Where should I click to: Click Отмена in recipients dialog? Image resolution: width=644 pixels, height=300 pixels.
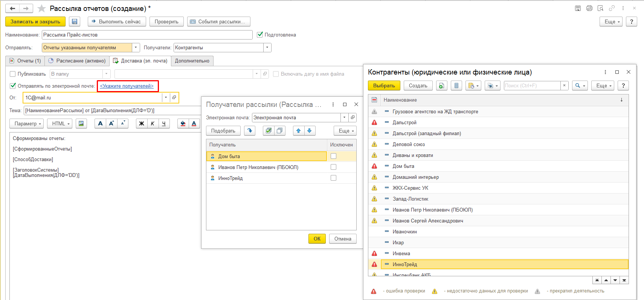[x=343, y=239]
